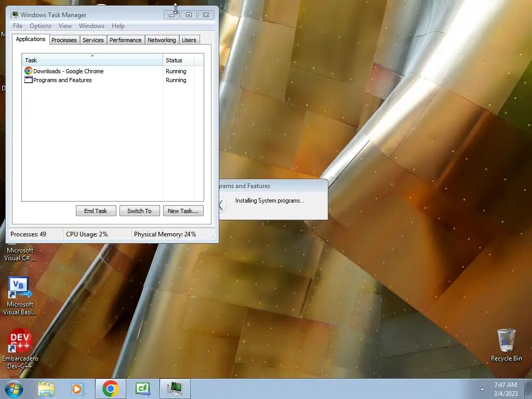Open Windows Explorer from the taskbar

(46, 389)
